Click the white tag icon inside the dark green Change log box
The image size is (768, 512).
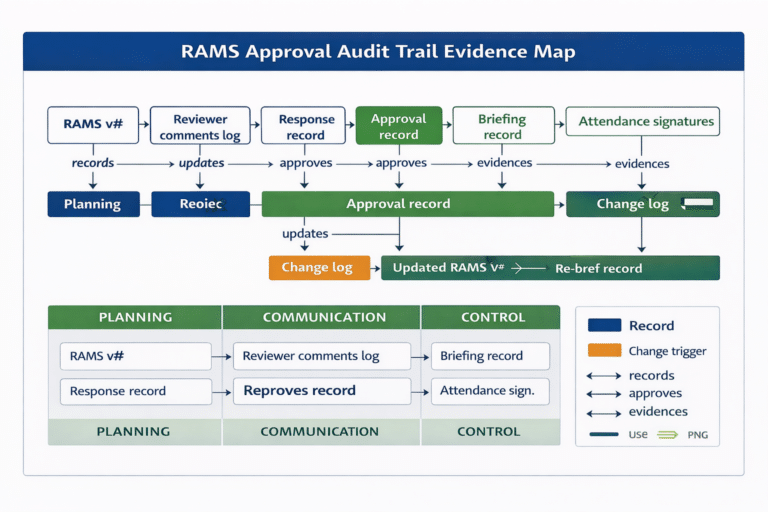(x=697, y=204)
